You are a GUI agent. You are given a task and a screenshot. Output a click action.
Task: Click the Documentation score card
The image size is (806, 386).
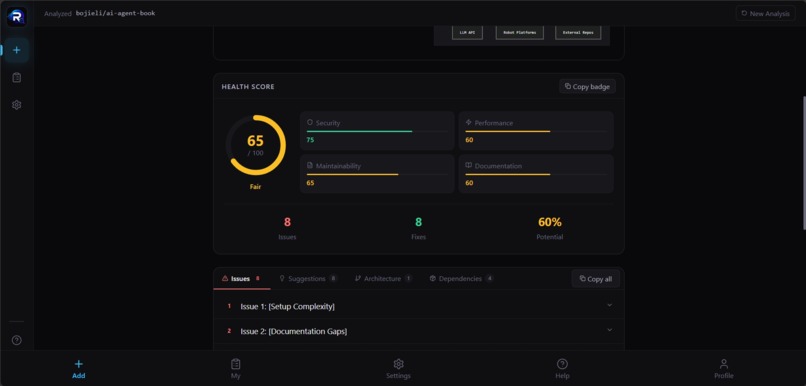[x=536, y=174]
